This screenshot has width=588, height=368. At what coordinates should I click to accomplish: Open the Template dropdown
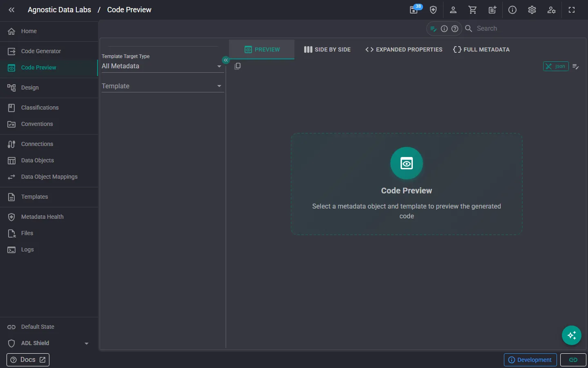pos(163,86)
